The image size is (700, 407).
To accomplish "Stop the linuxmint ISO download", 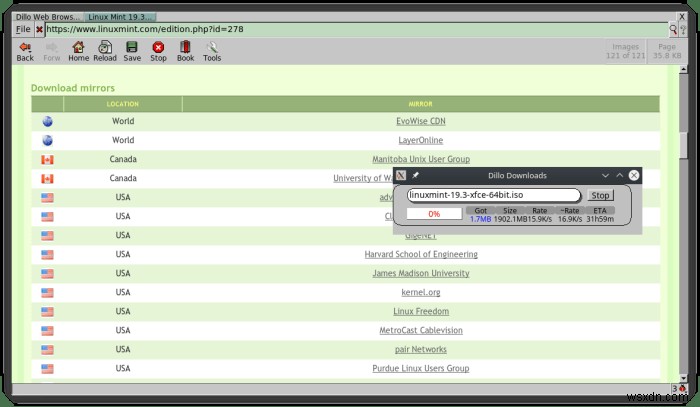I will click(x=600, y=195).
